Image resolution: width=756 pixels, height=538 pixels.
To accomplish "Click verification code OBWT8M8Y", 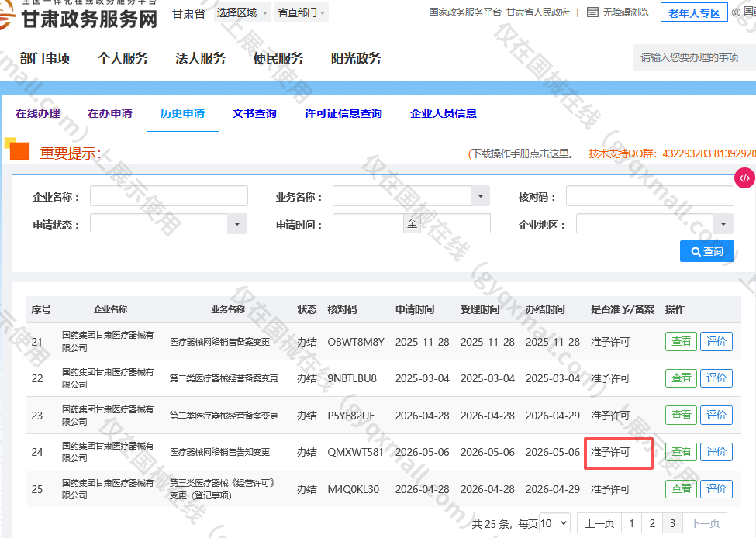I will click(x=356, y=343).
